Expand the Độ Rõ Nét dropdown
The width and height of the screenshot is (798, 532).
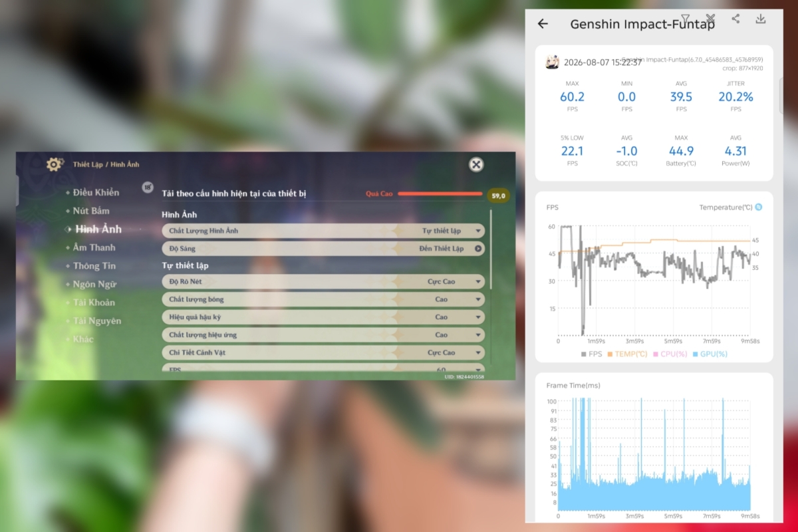(323, 281)
